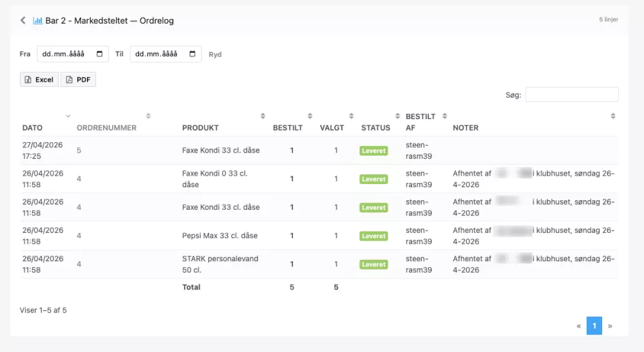Export the order log to Excel

click(x=39, y=80)
